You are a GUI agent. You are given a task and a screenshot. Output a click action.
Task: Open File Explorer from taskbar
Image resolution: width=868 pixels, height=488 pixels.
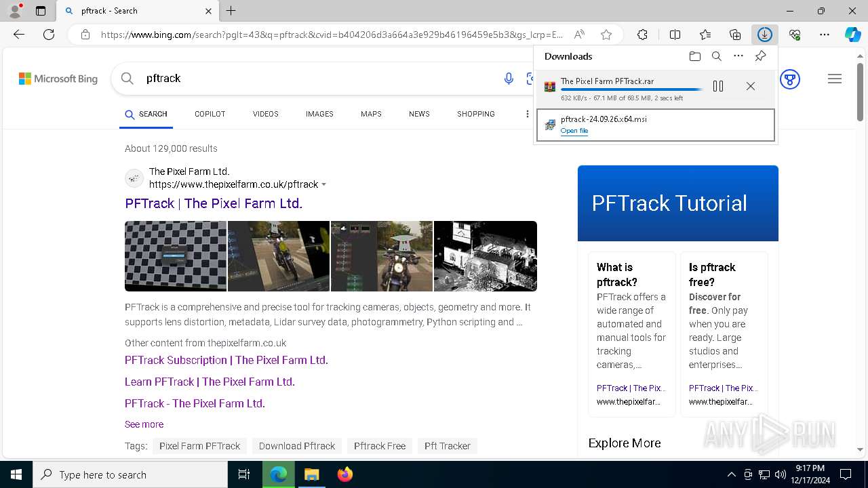[x=311, y=474]
